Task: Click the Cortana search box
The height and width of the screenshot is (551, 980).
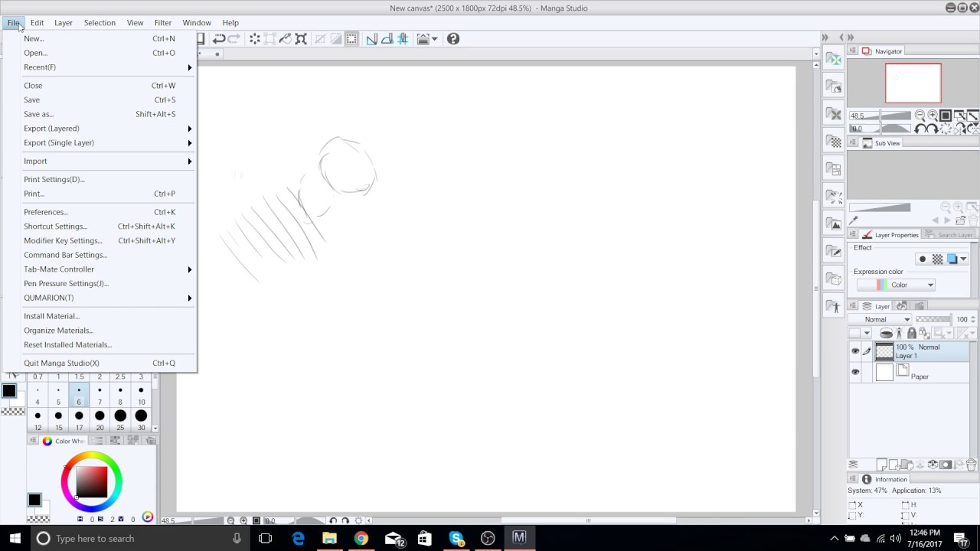Action: click(x=139, y=538)
